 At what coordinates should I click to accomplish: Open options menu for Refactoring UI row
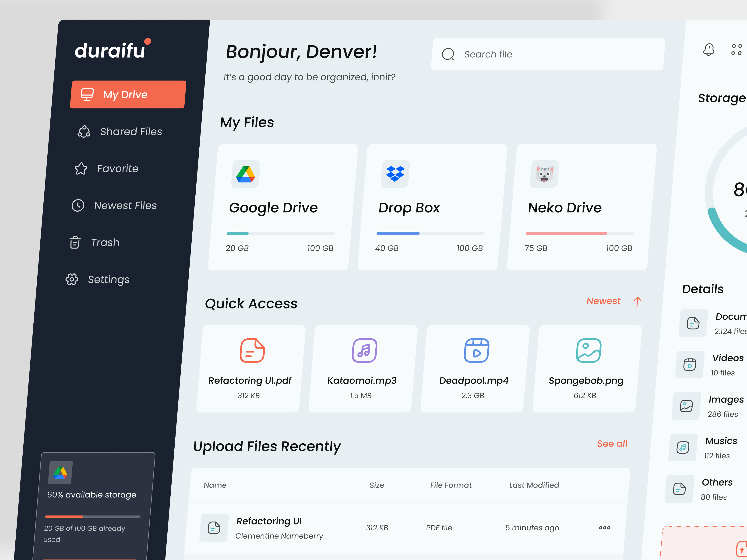pyautogui.click(x=604, y=528)
